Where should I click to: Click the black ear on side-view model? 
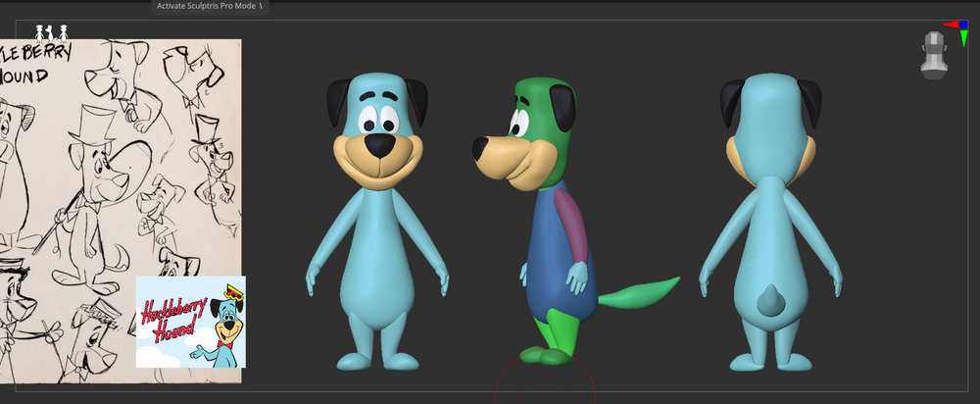(562, 106)
